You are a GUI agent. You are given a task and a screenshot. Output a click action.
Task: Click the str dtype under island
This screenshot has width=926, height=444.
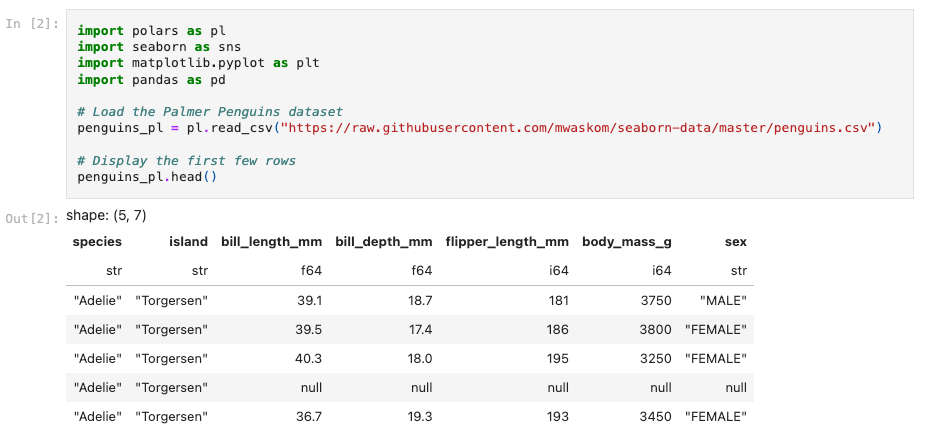click(x=200, y=271)
